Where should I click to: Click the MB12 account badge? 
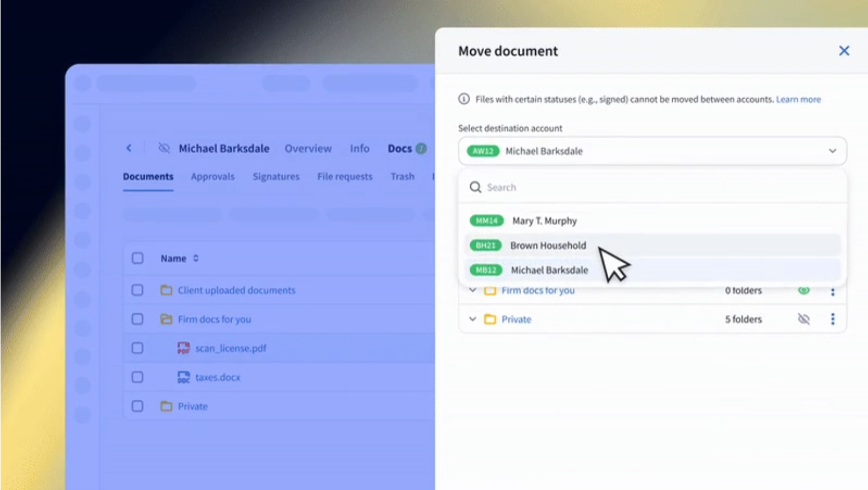coord(486,270)
